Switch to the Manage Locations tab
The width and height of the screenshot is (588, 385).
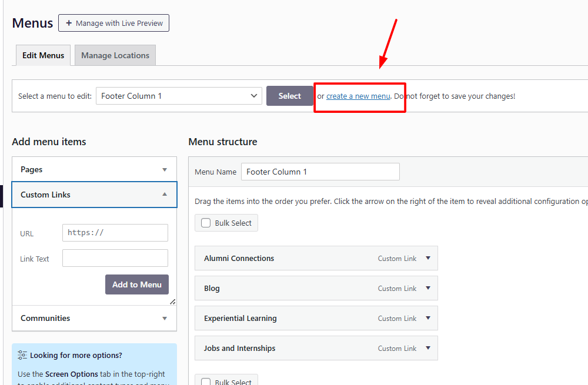coord(115,55)
